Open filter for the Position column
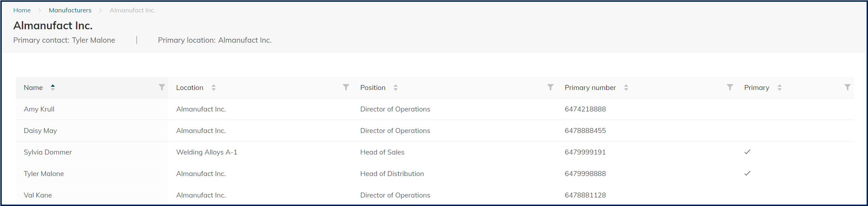Image resolution: width=868 pixels, height=206 pixels. tap(551, 87)
